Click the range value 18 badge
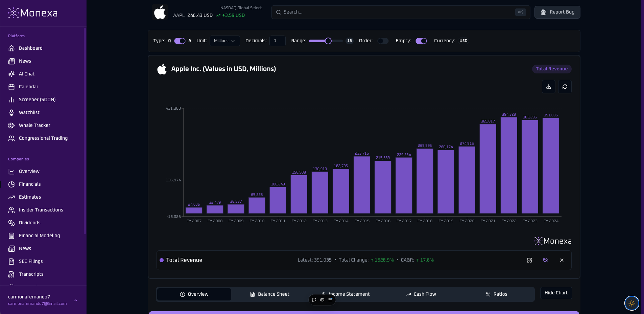644x314 pixels. coord(350,41)
